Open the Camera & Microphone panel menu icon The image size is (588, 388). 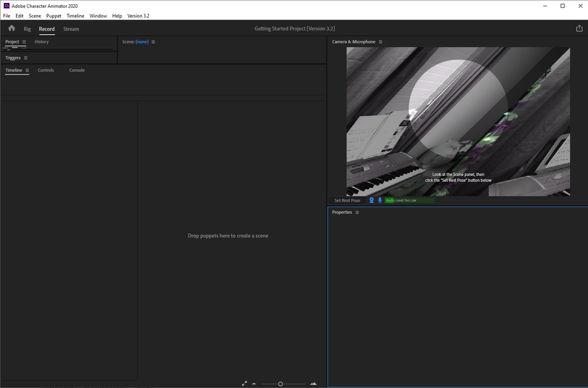click(381, 42)
